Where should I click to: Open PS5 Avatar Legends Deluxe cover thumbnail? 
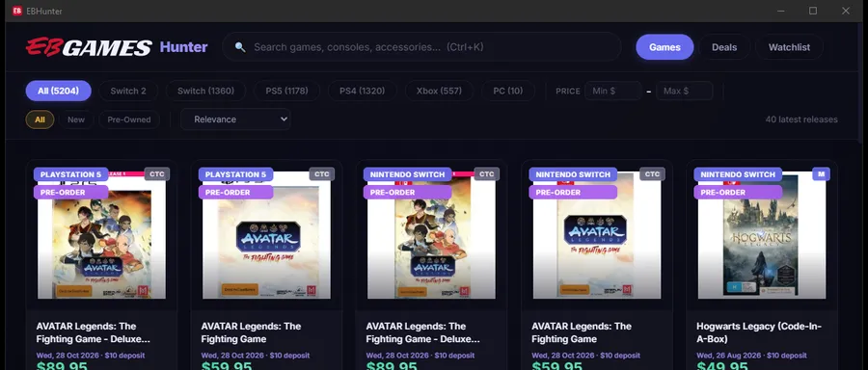pyautogui.click(x=102, y=235)
